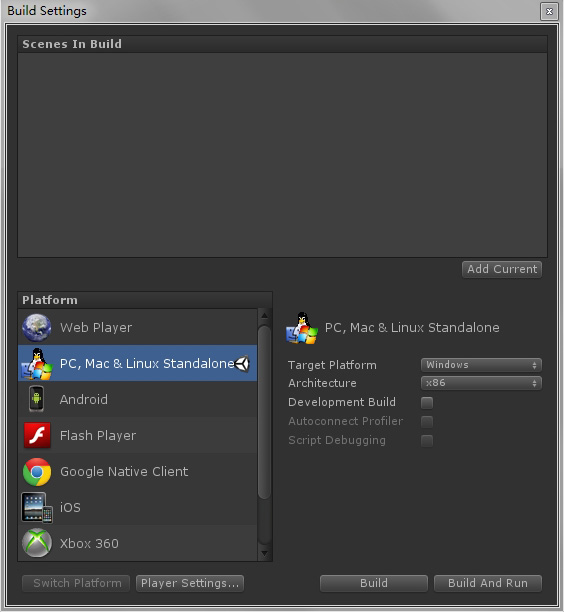Open the Target Platform Windows dropdown
This screenshot has width=564, height=612.
(x=481, y=365)
